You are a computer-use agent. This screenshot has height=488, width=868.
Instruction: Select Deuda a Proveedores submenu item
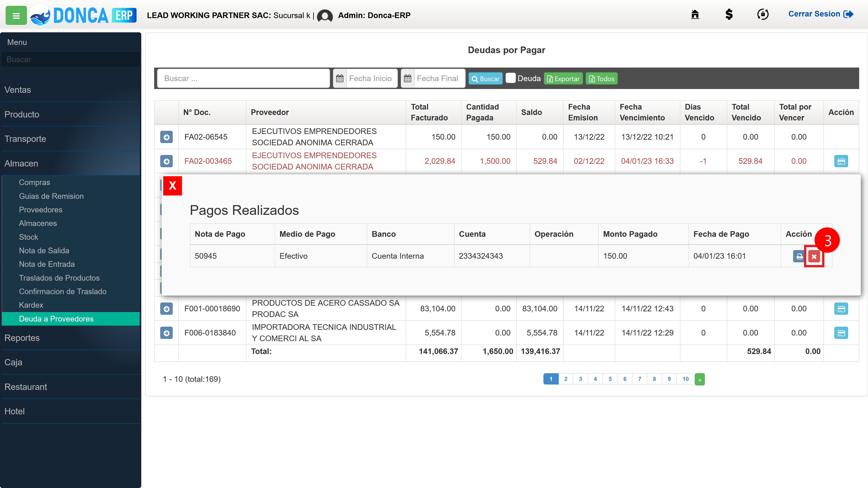coord(71,319)
